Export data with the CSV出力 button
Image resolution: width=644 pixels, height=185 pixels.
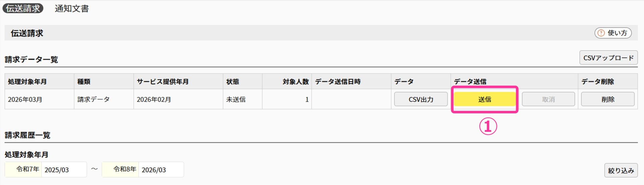tap(421, 99)
